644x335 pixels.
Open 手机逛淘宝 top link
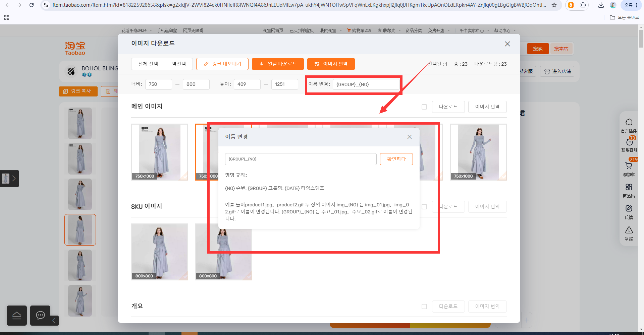pos(167,30)
